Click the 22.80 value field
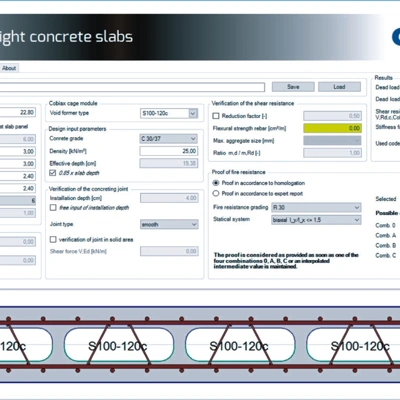Viewport: 400px width, 400px height. [18, 112]
